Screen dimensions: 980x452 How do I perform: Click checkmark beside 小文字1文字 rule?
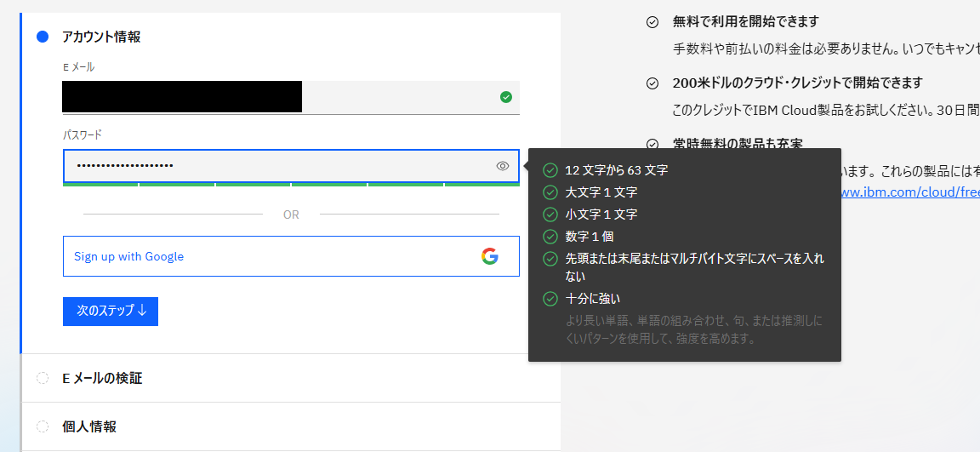pyautogui.click(x=550, y=214)
